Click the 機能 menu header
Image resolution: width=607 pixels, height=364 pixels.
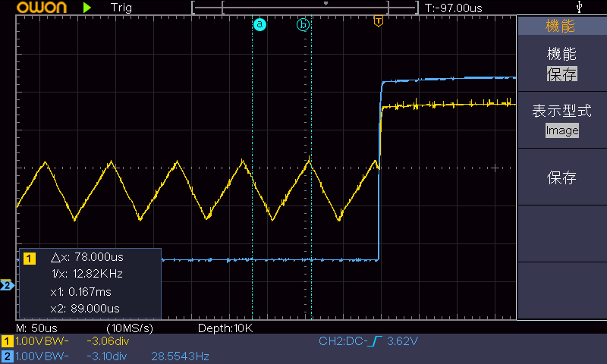tap(561, 26)
